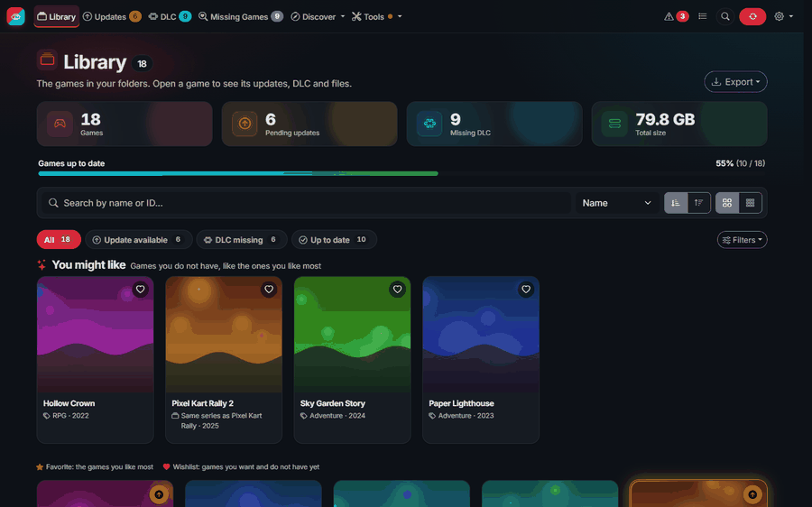812x507 pixels.
Task: Click the Adventure · 2023 tag text
Action: pyautogui.click(x=466, y=416)
